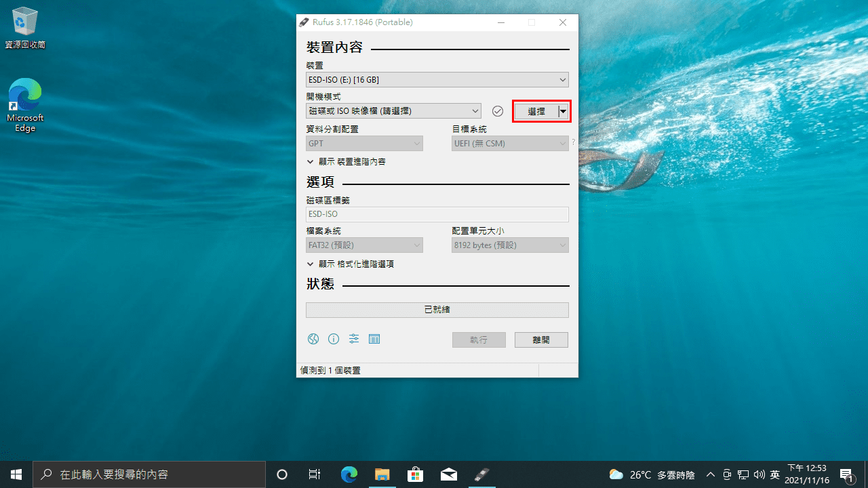Show the Rufus log panel icon
The height and width of the screenshot is (488, 868).
coord(374,339)
